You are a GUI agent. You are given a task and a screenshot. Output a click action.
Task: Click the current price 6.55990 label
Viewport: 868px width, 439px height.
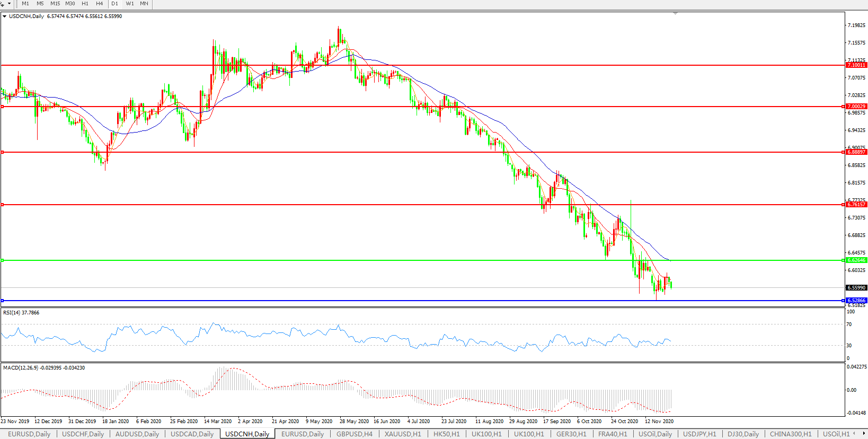(856, 288)
